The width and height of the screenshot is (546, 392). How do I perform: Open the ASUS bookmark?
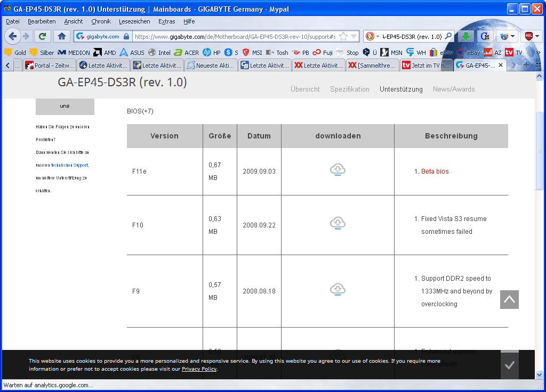pyautogui.click(x=132, y=53)
